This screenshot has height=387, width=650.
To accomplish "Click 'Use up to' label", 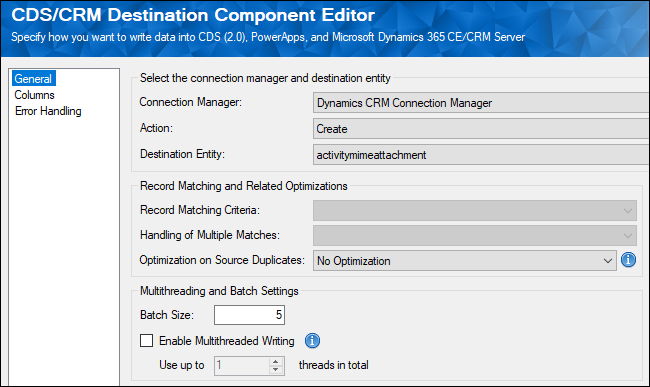I will [x=182, y=365].
